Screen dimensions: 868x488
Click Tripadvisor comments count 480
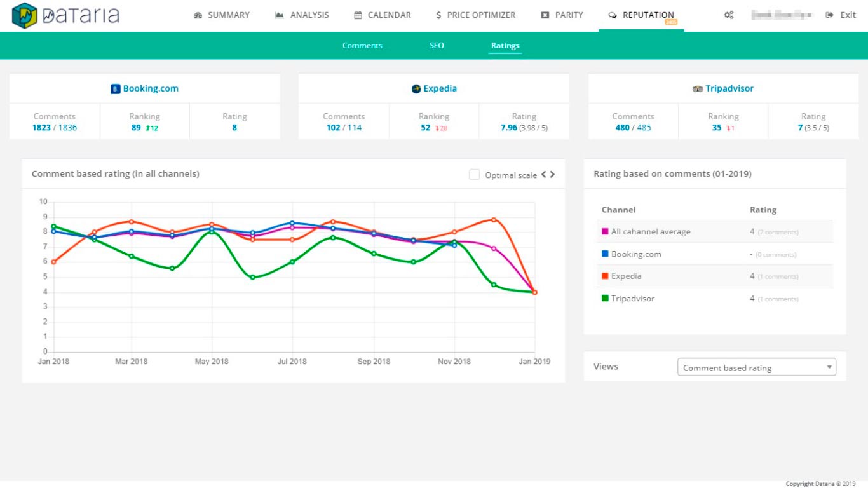tap(622, 128)
